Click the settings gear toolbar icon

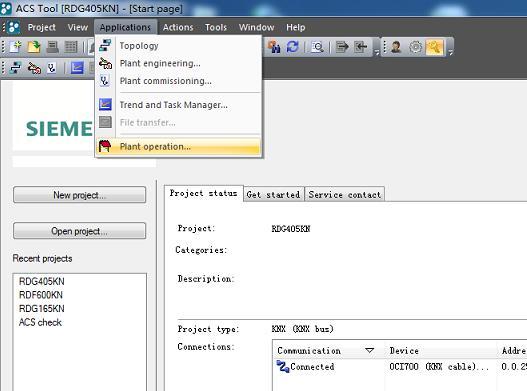click(415, 47)
